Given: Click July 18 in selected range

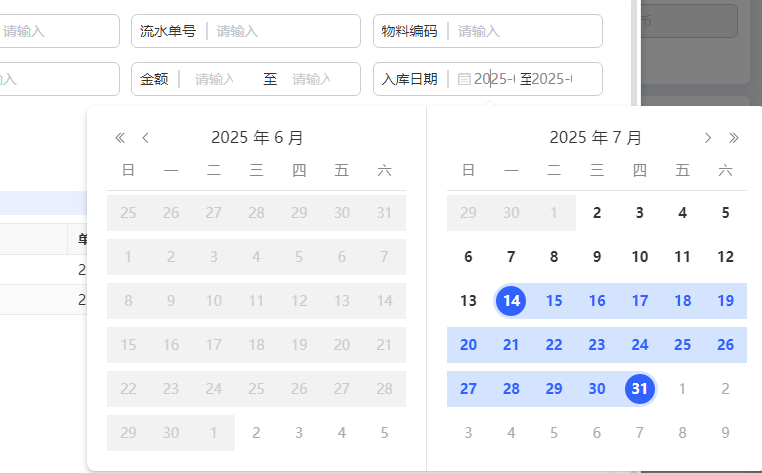Looking at the screenshot, I should (682, 301).
